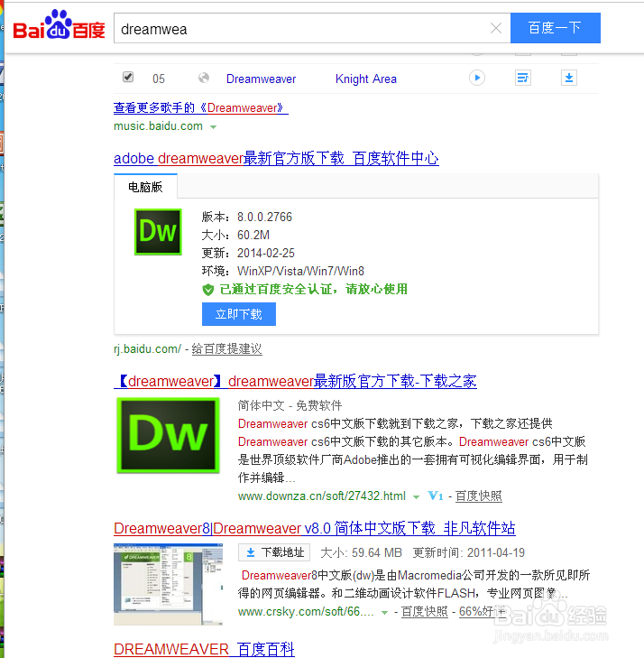Screen dimensions: 644x658
Task: Click the Dw icon in Baidu software card
Action: [x=158, y=232]
